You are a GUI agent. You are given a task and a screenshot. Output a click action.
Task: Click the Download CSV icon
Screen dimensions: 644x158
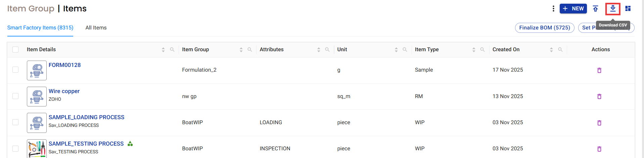613,9
